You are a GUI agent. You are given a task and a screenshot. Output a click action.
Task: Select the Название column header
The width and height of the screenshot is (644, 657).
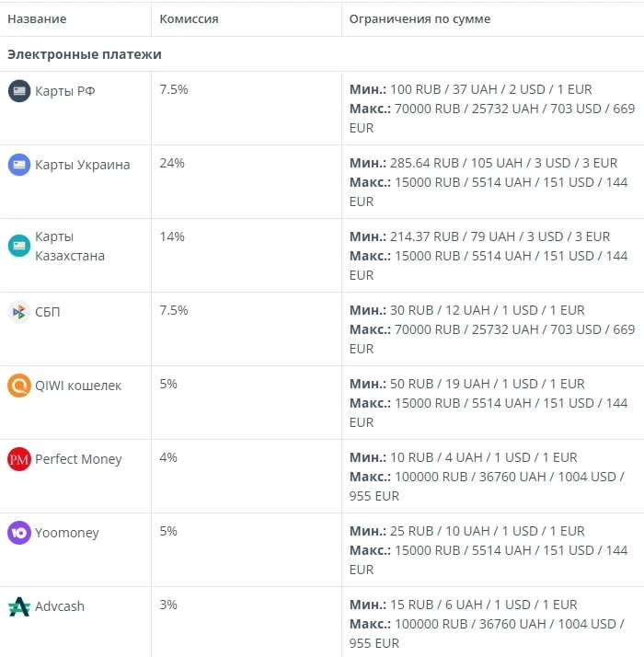pos(37,18)
